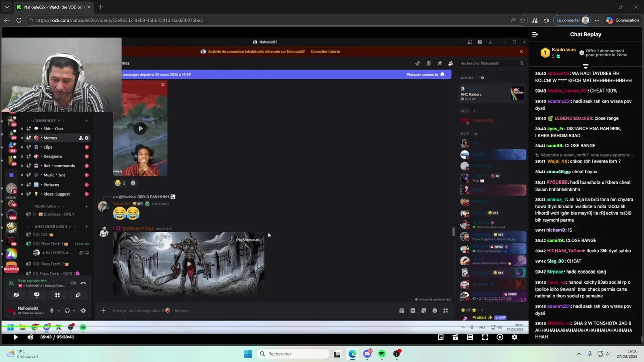Viewport: 644px width, 362px height.
Task: Click Discord download update icon
Action: tap(490, 42)
